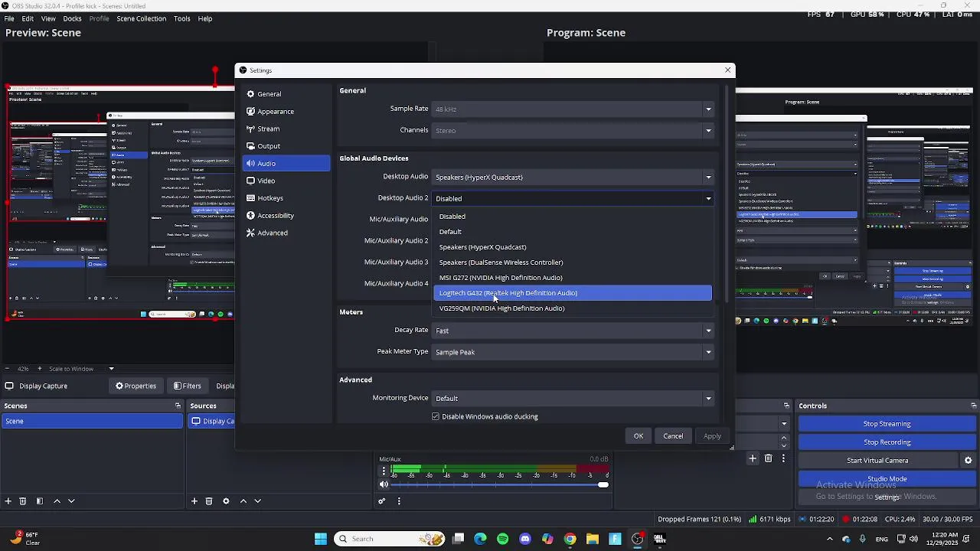Image resolution: width=980 pixels, height=551 pixels.
Task: Click OK in Settings dialog
Action: pyautogui.click(x=639, y=436)
